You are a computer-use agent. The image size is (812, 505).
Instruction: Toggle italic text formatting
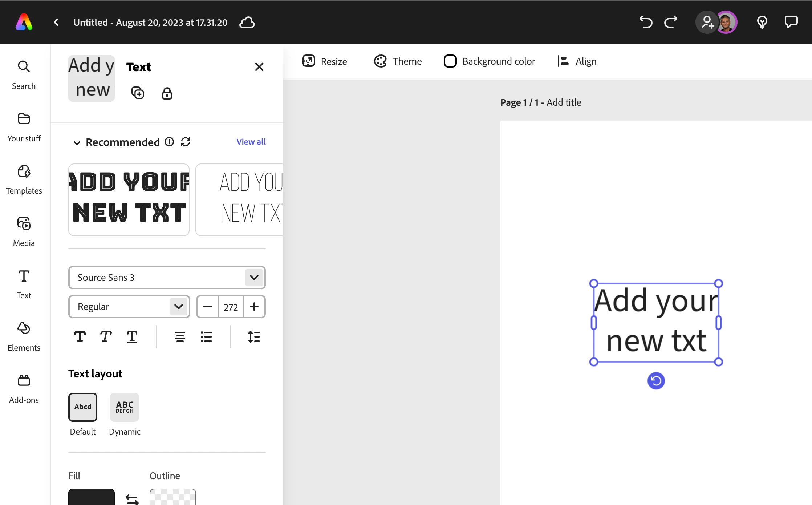(x=106, y=337)
